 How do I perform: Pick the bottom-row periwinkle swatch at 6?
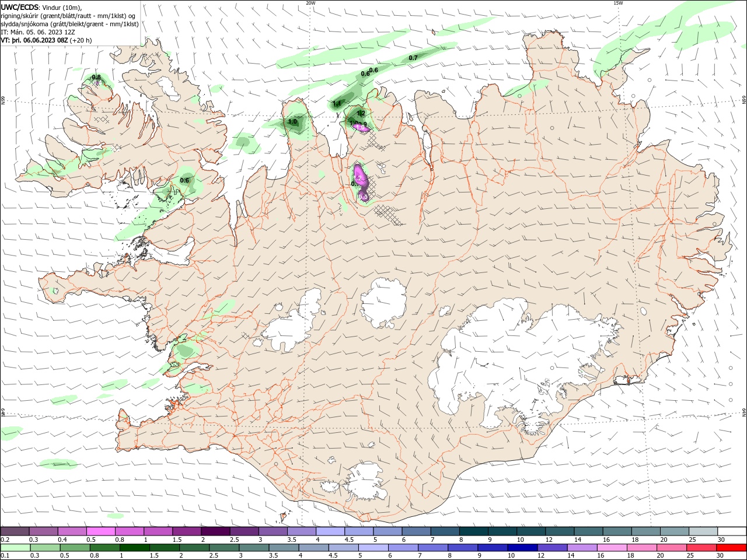pyautogui.click(x=403, y=548)
